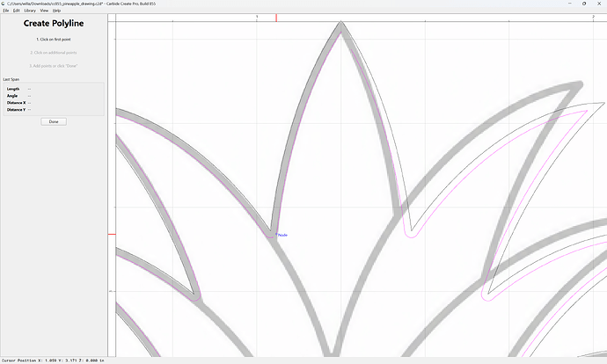Click the Create Polyline heading
Image resolution: width=607 pixels, height=364 pixels.
(54, 23)
